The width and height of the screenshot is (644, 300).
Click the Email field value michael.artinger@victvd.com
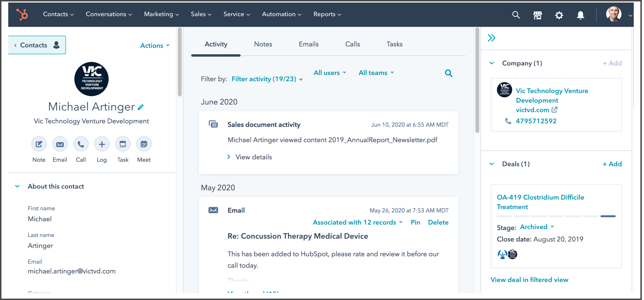pos(72,271)
